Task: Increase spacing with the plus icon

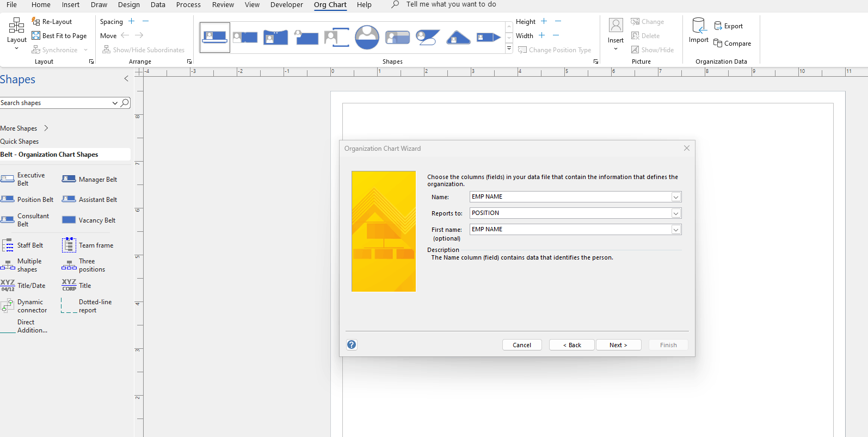Action: 132,21
